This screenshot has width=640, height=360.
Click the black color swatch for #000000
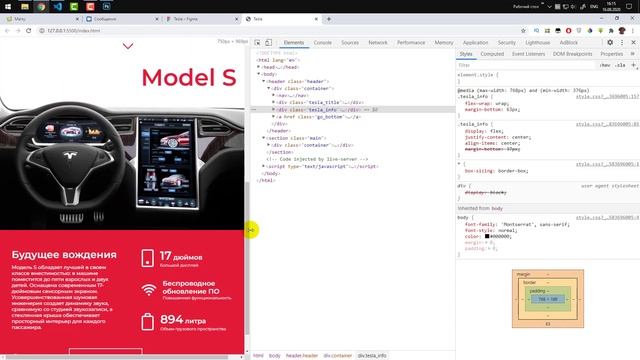487,236
